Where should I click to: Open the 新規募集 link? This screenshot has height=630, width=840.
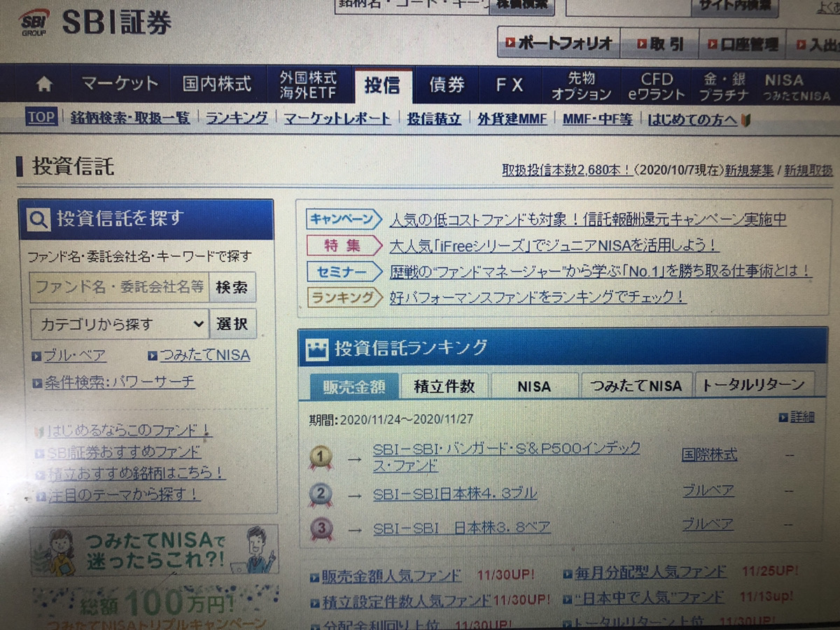click(x=749, y=170)
